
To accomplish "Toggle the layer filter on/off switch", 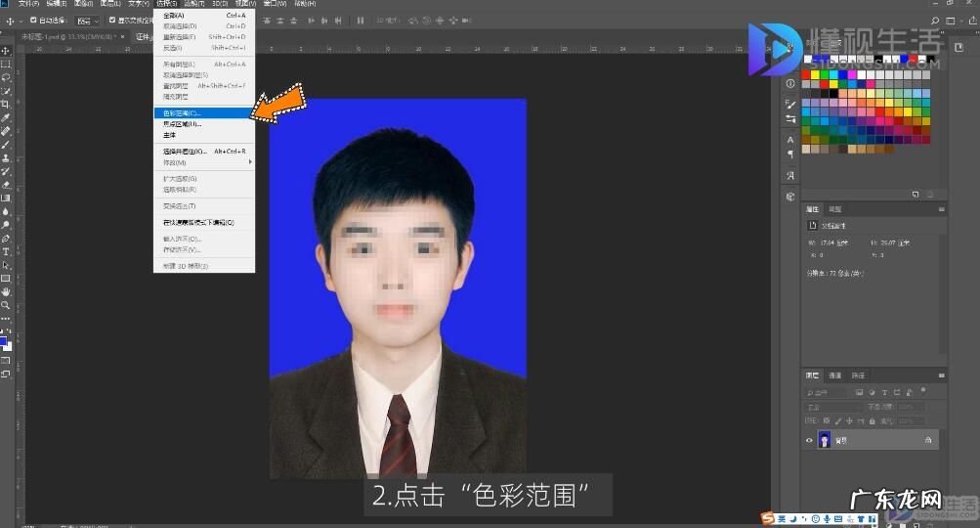I will tap(923, 391).
